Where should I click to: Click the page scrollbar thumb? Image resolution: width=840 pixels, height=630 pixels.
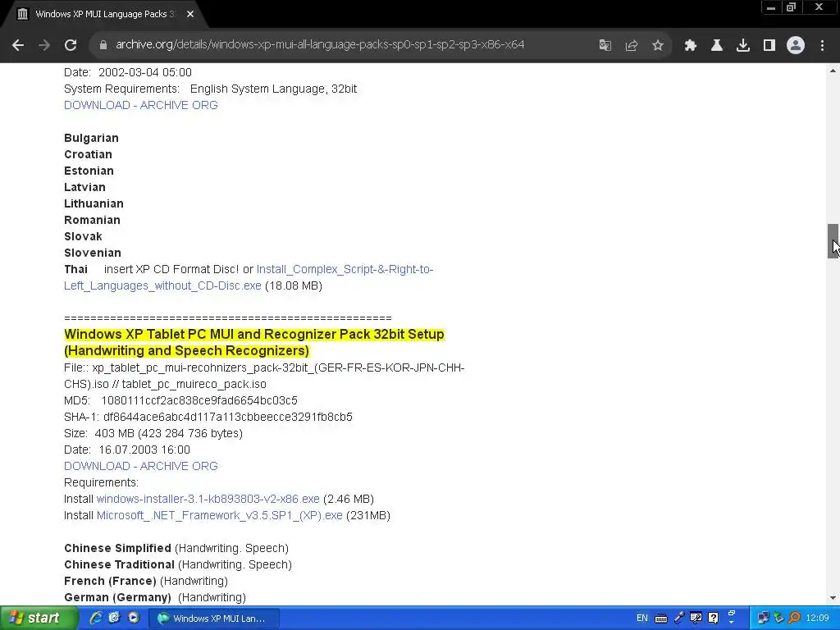coord(833,241)
